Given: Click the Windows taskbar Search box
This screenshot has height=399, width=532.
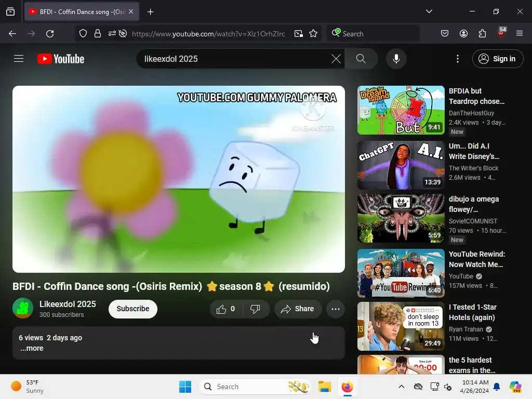Looking at the screenshot, I should [x=255, y=387].
